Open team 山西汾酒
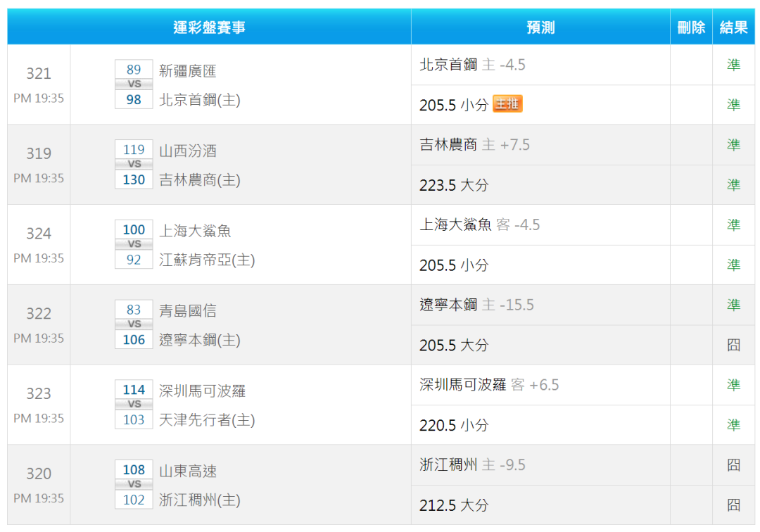Viewport: 760px width, 532px height. point(188,151)
